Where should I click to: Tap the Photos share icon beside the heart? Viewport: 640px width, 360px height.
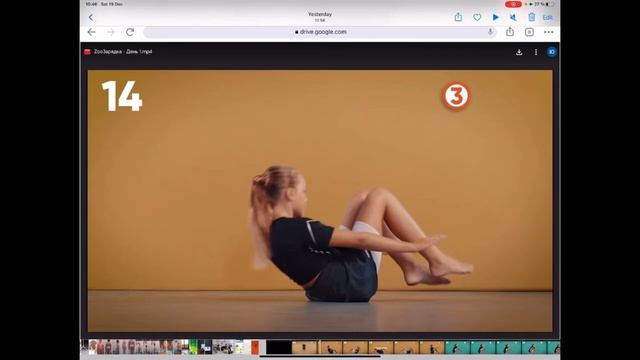(458, 17)
